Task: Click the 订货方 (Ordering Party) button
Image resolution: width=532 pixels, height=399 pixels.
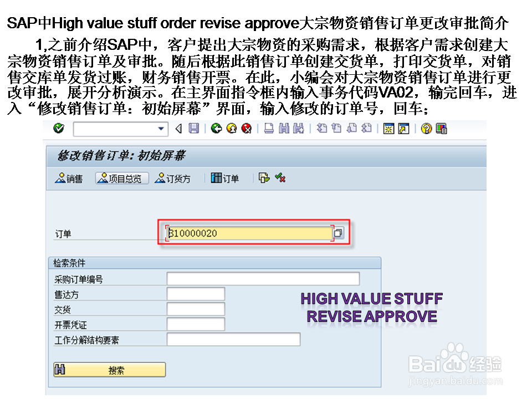Action: click(173, 178)
